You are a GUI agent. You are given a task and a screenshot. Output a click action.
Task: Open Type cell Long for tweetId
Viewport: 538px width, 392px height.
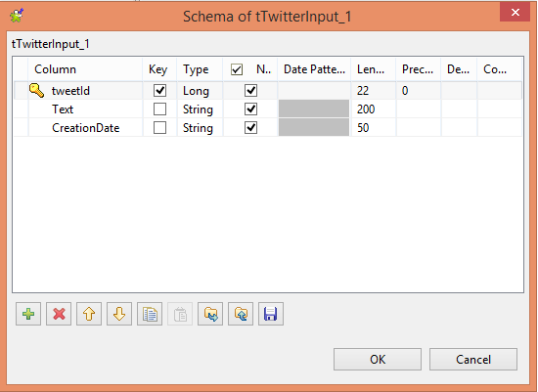point(200,91)
